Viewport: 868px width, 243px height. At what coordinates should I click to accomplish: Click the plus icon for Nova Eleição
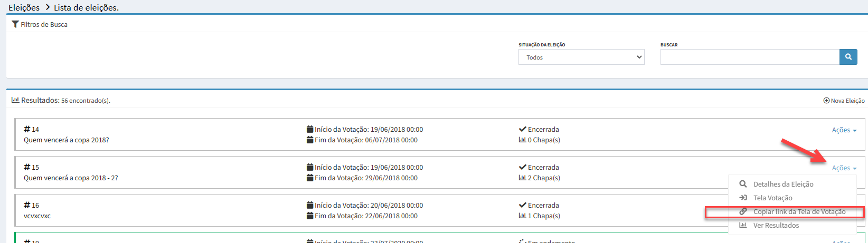click(826, 101)
